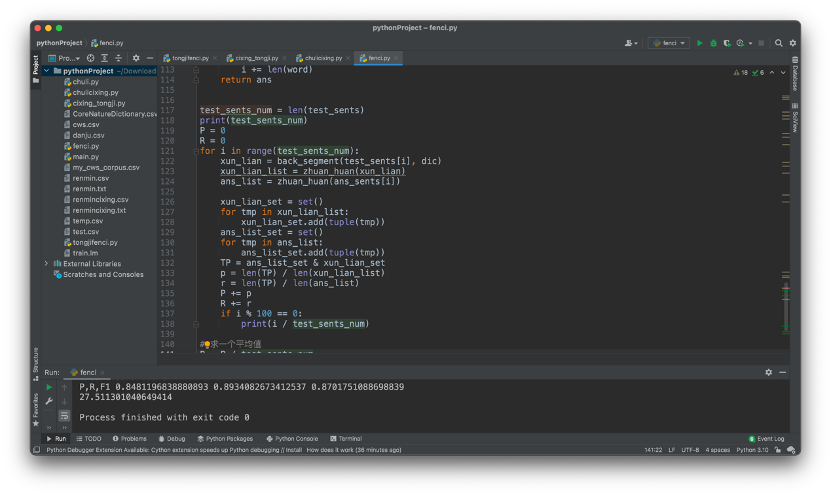The width and height of the screenshot is (832, 496).
Task: Open the user account dropdown
Action: point(631,43)
